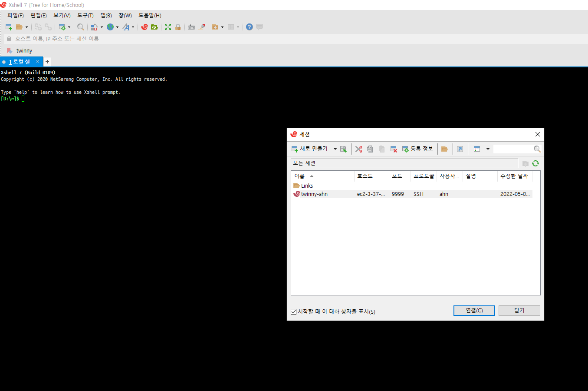588x391 pixels.
Task: Click the Find magnifier icon in main toolbar
Action: coord(81,27)
